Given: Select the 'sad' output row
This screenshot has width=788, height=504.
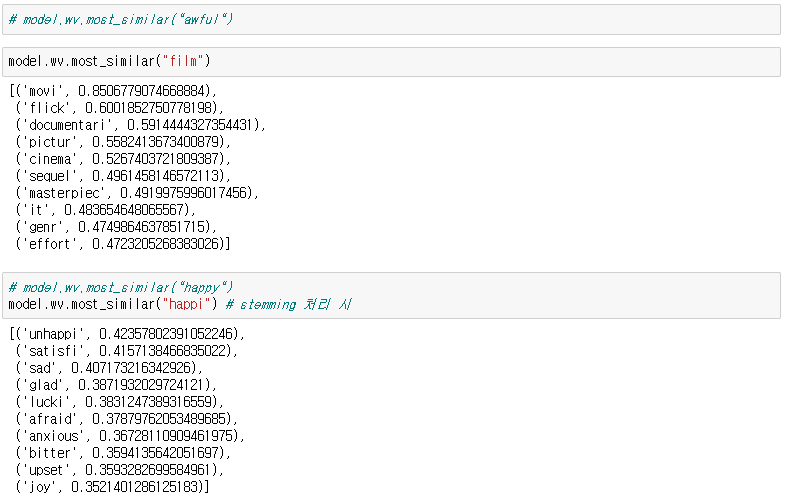Looking at the screenshot, I should (109, 368).
